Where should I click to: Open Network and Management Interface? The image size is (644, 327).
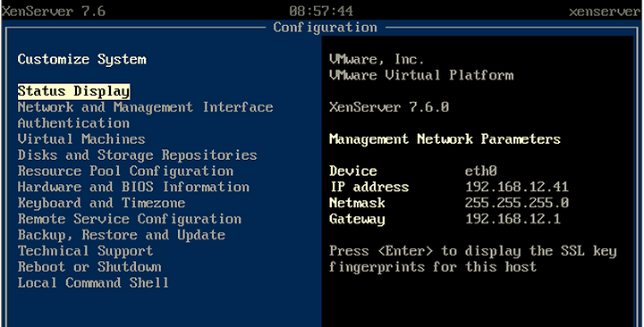[x=146, y=107]
